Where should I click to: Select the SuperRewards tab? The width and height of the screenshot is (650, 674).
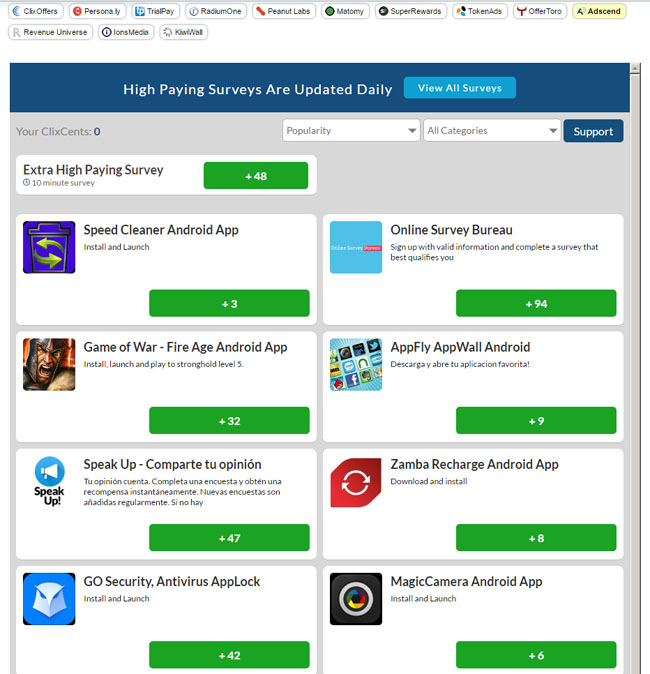pyautogui.click(x=411, y=11)
